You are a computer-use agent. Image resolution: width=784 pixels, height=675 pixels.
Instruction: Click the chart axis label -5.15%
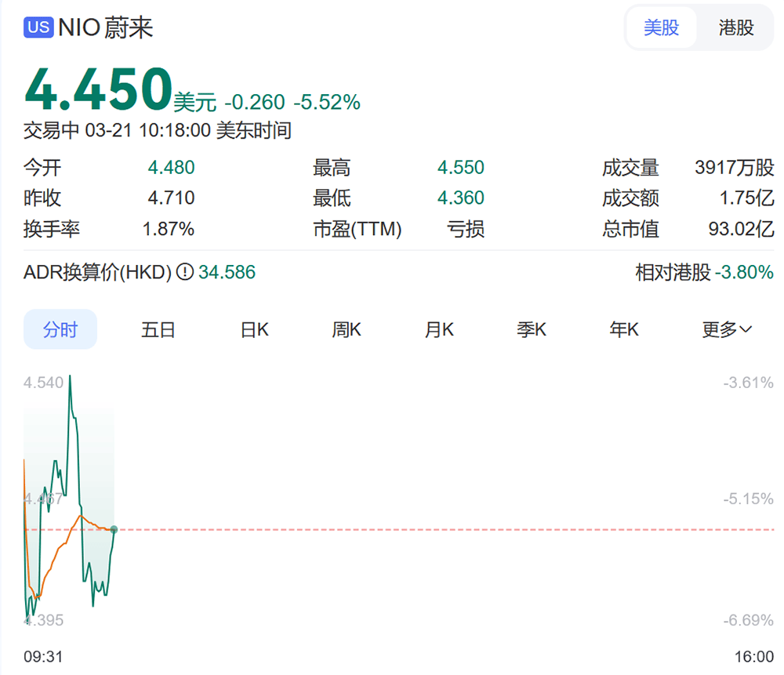coord(749,499)
